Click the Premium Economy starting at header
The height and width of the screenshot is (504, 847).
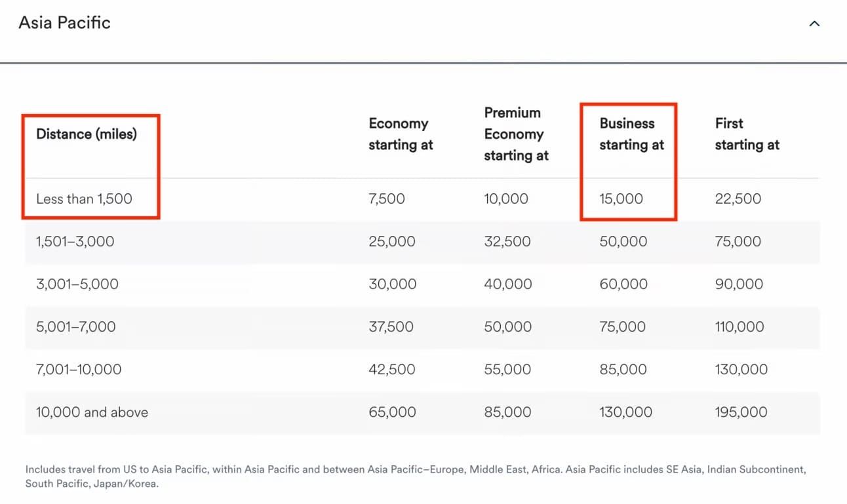tap(516, 134)
